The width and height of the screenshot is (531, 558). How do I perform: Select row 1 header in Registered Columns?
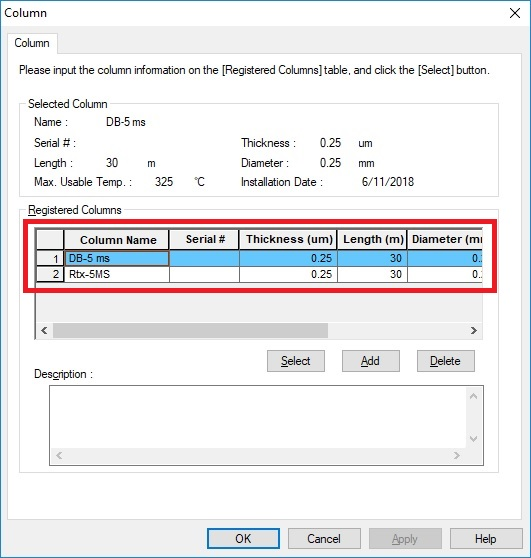pos(50,258)
